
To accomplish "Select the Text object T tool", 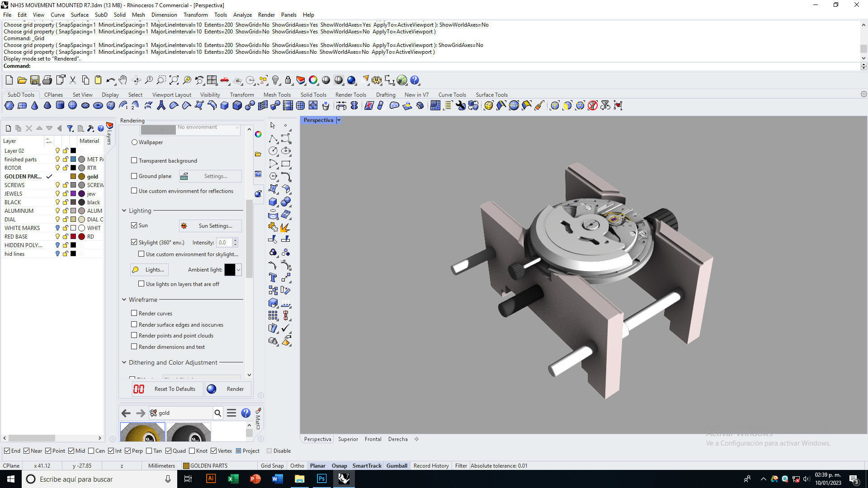I will click(x=273, y=277).
